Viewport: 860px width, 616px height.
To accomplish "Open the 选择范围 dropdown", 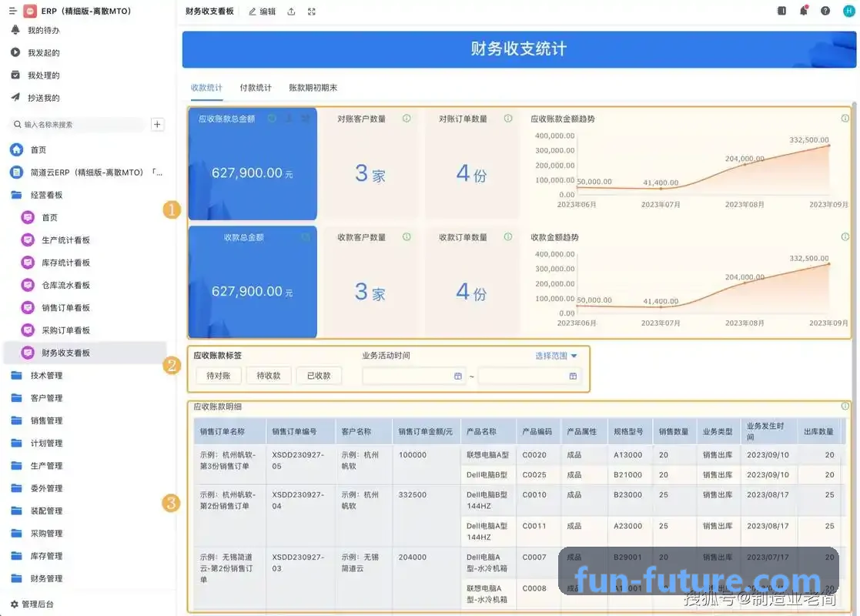I will tap(556, 356).
